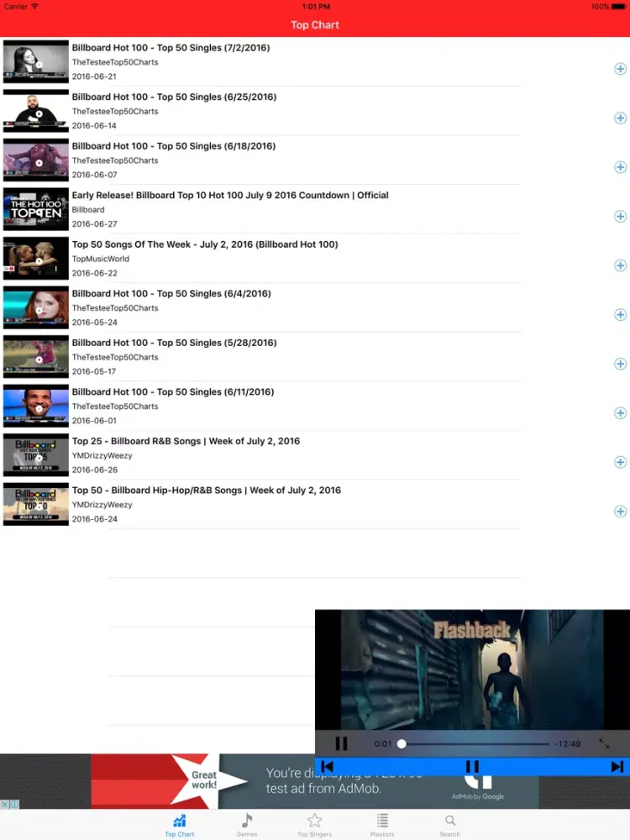Viewport: 630px width, 840px height.
Task: Select 'Top 50 Songs Of The Week - July 2, 2016' title
Action: pos(205,244)
